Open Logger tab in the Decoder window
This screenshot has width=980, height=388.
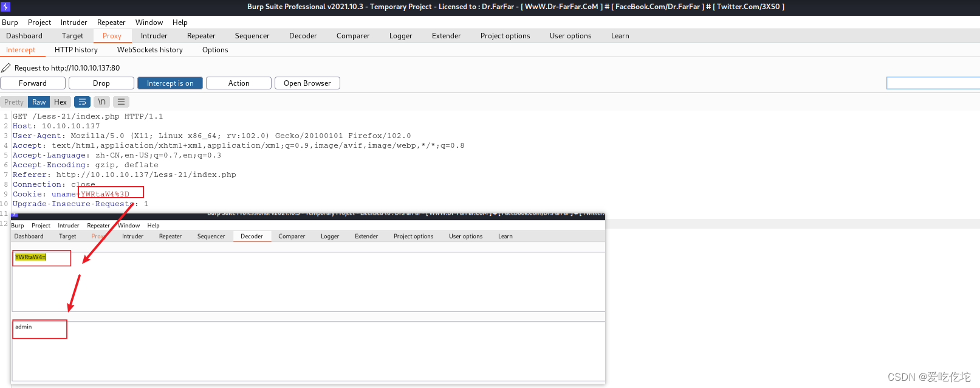tap(330, 237)
